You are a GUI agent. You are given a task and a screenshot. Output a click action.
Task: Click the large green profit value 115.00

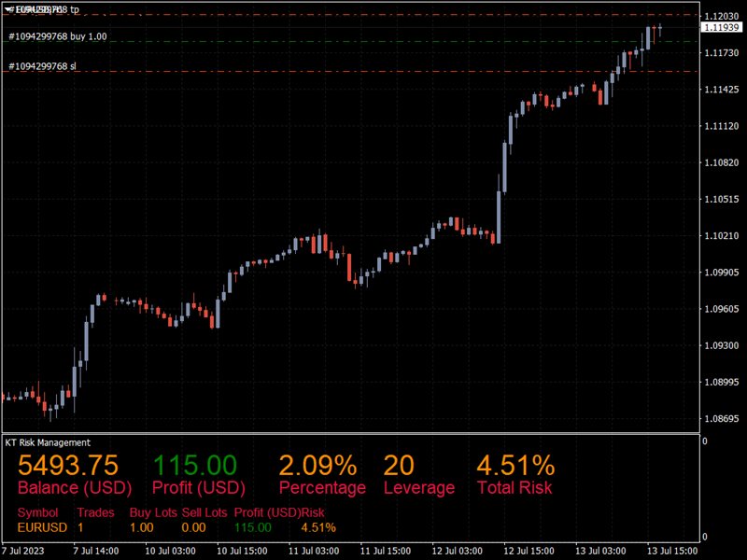click(194, 465)
